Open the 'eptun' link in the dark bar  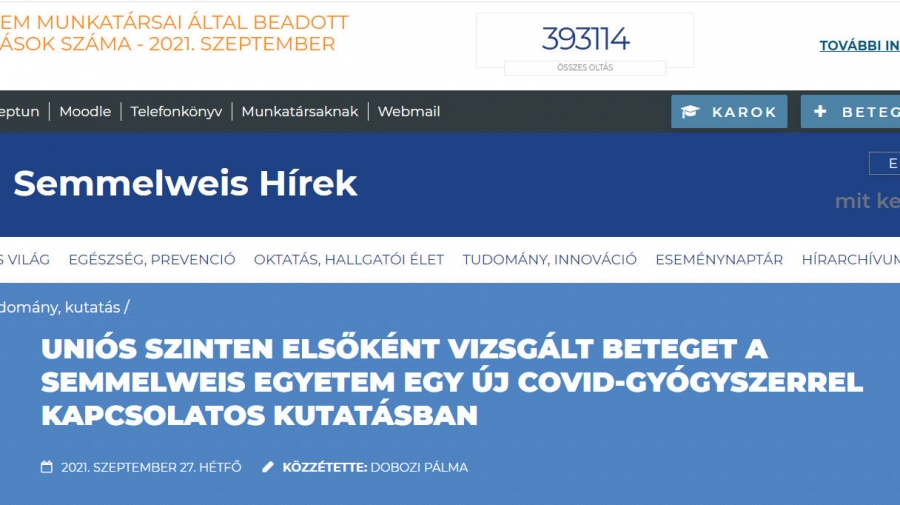click(x=20, y=111)
